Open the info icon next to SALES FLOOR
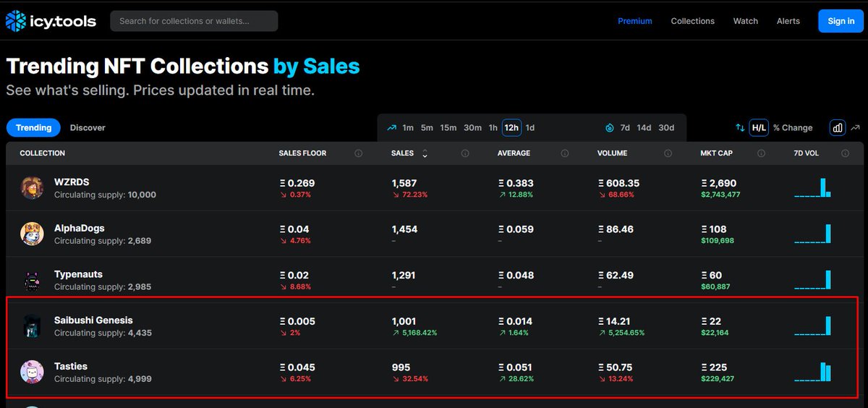 click(359, 153)
